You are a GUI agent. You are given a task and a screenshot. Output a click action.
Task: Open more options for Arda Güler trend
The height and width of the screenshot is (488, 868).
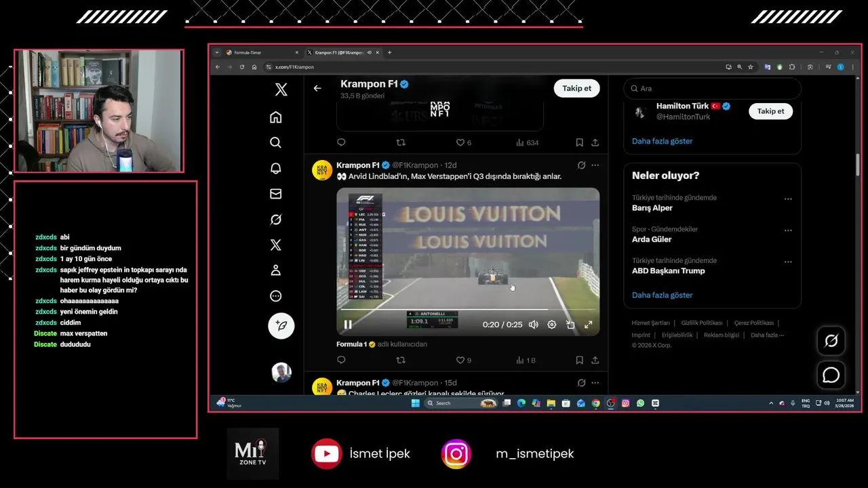(788, 230)
